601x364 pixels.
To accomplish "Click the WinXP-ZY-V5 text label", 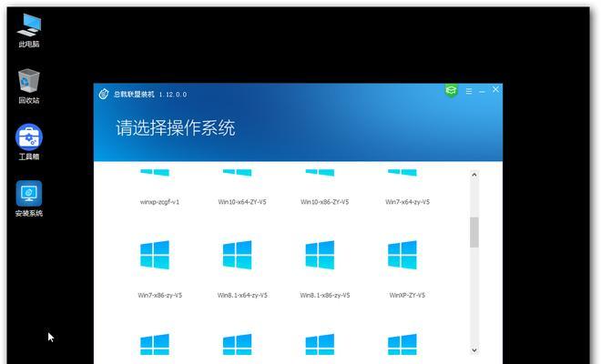I will pos(407,295).
